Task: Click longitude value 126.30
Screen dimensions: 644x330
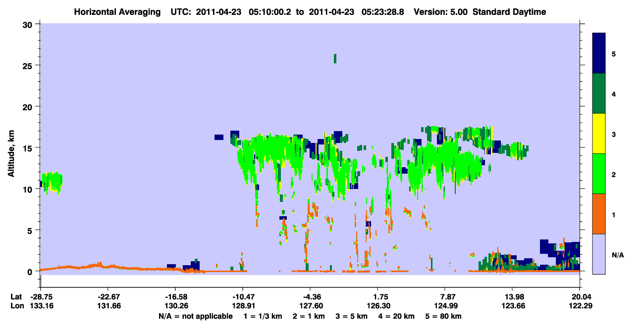Action: pyautogui.click(x=377, y=306)
